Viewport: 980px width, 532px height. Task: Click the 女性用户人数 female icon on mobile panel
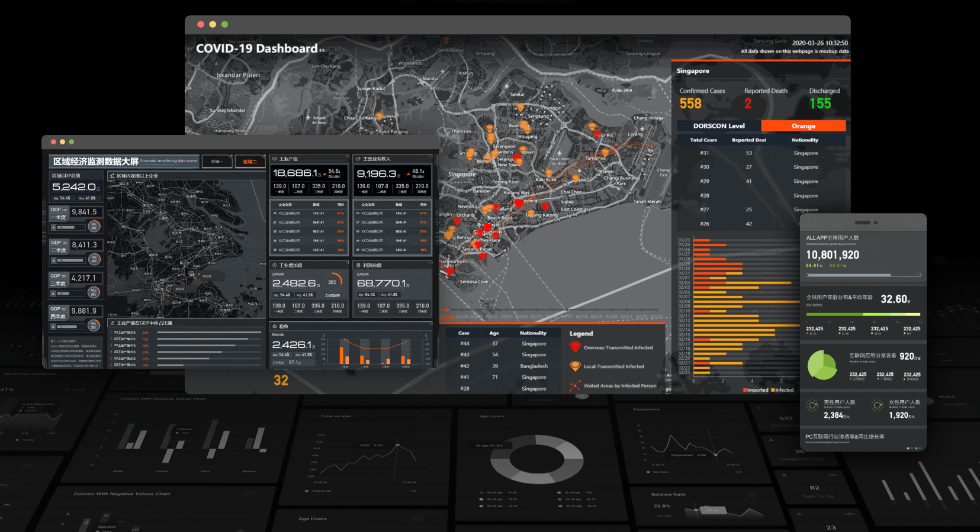pos(878,405)
